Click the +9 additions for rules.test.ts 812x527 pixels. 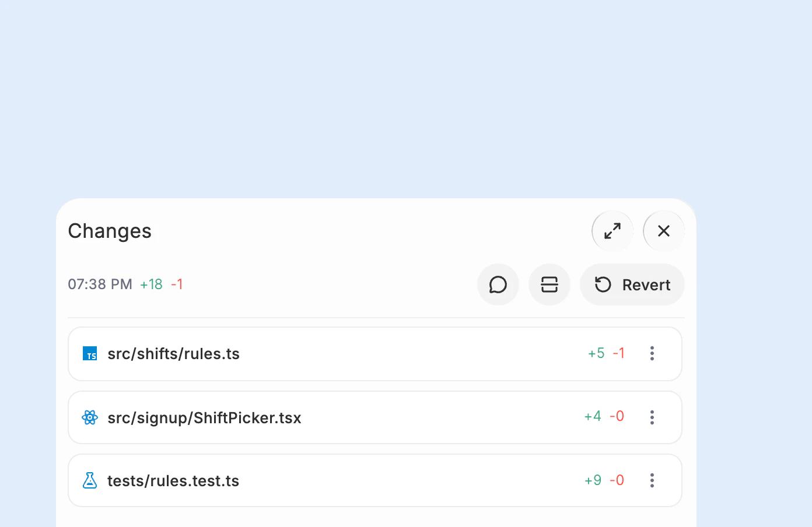click(593, 480)
